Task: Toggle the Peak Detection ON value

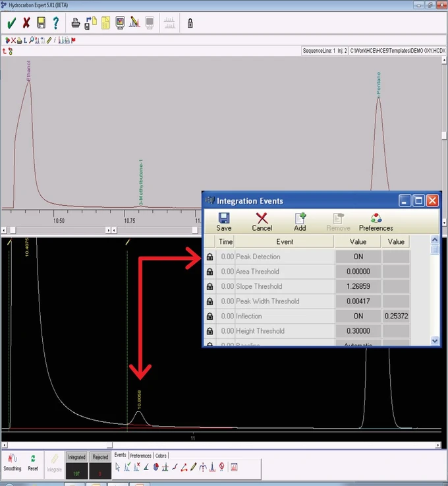Action: (358, 257)
